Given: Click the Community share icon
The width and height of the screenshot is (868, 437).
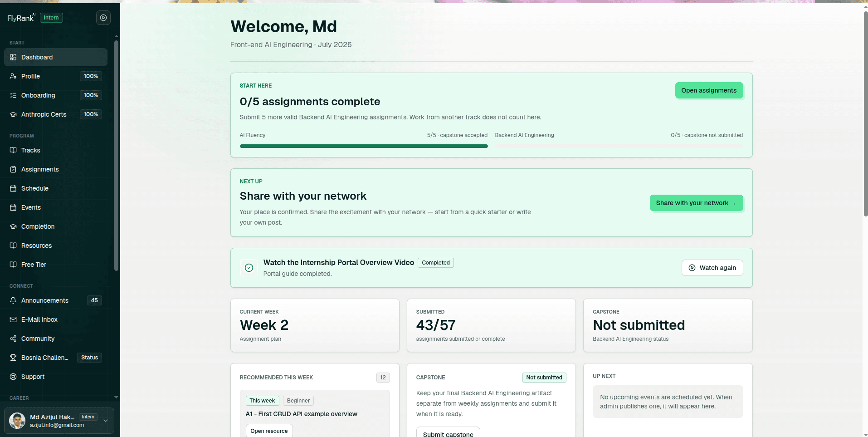Looking at the screenshot, I should click(x=13, y=339).
